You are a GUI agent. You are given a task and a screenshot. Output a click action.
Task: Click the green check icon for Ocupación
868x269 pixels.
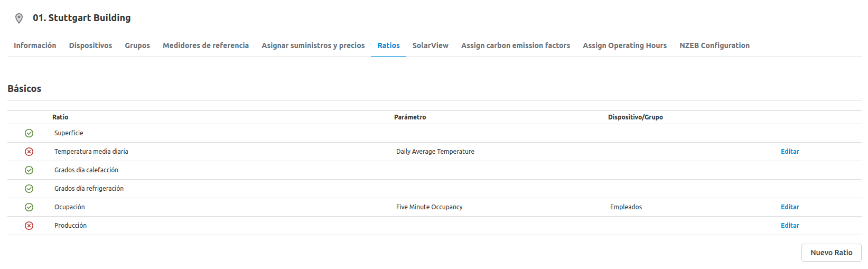pos(29,207)
